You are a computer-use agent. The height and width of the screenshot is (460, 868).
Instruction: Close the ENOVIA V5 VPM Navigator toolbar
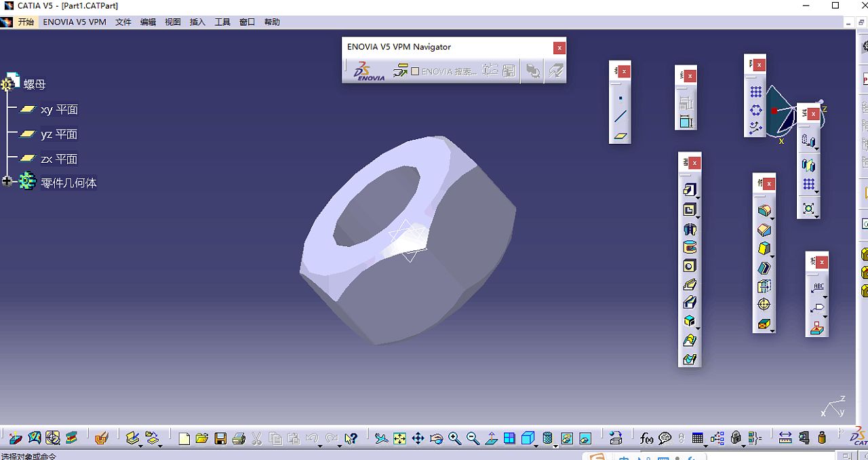click(559, 47)
